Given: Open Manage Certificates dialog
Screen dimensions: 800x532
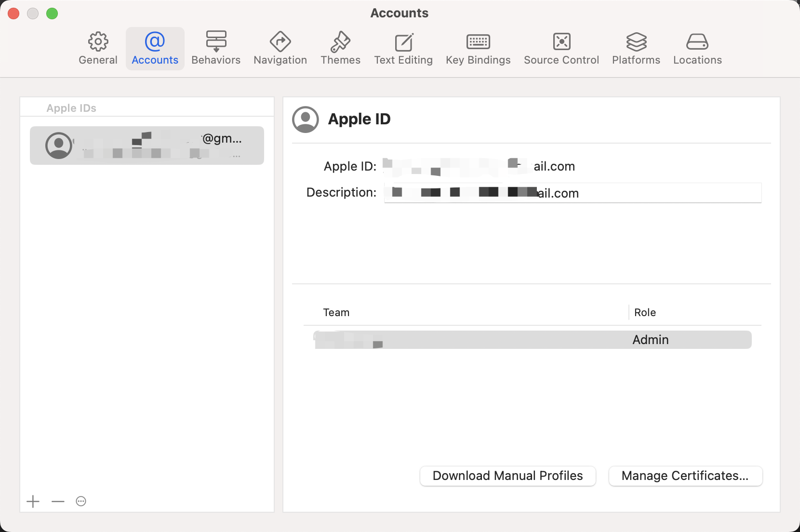Looking at the screenshot, I should tap(685, 476).
